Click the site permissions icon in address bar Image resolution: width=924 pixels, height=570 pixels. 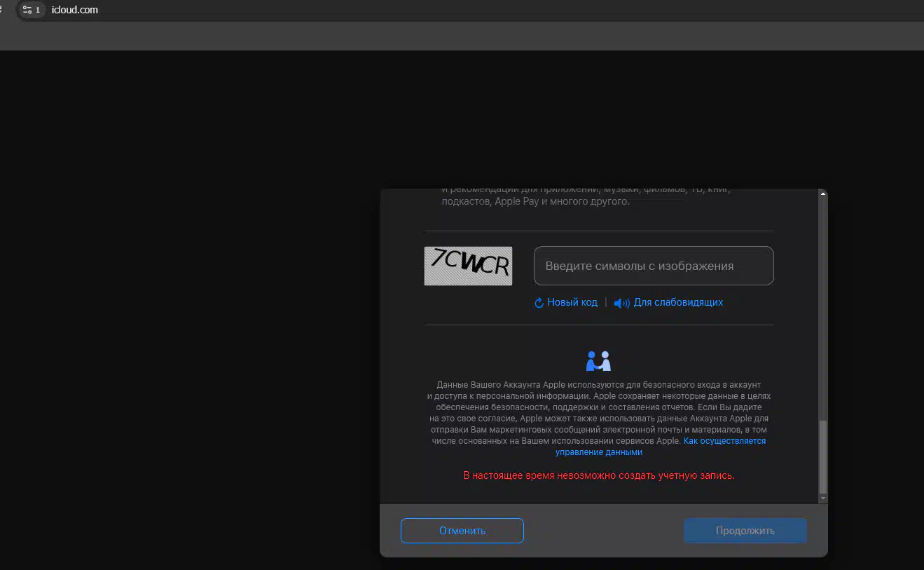31,10
